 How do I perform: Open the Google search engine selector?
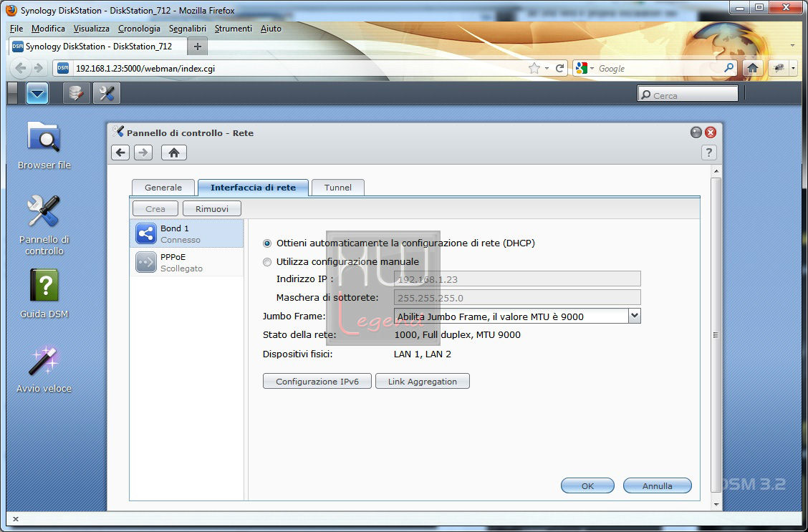(586, 69)
